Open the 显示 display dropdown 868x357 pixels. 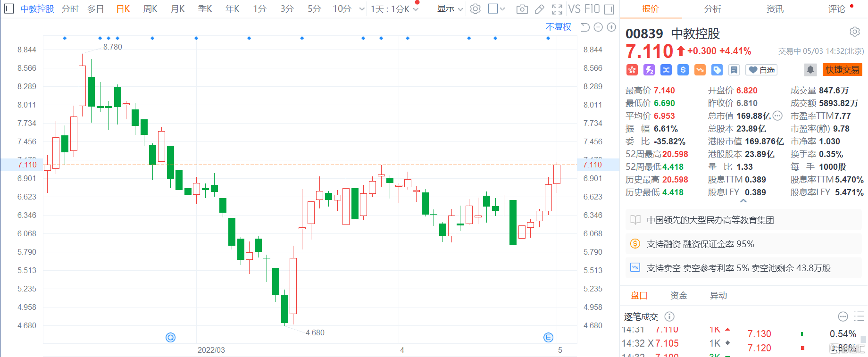click(x=450, y=9)
